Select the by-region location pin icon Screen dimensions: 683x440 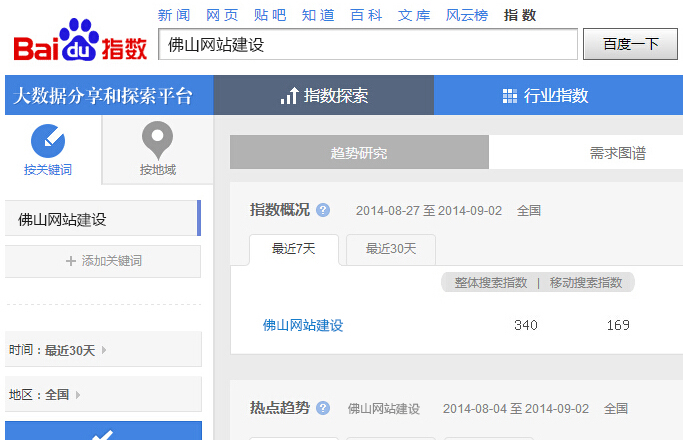click(x=157, y=139)
